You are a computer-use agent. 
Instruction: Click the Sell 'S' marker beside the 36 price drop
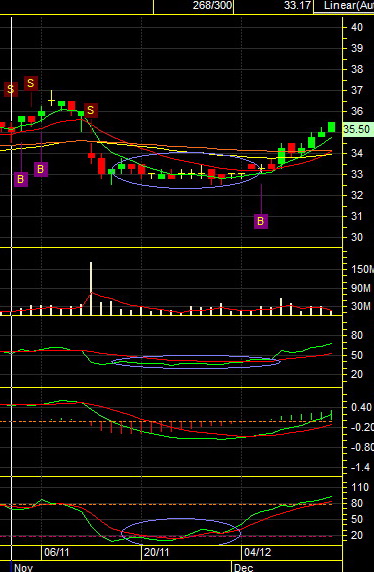point(90,110)
